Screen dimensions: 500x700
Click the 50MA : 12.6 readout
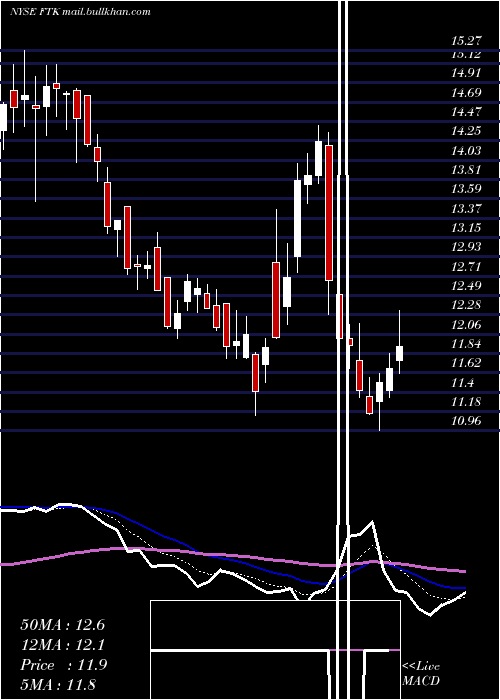[x=62, y=625]
